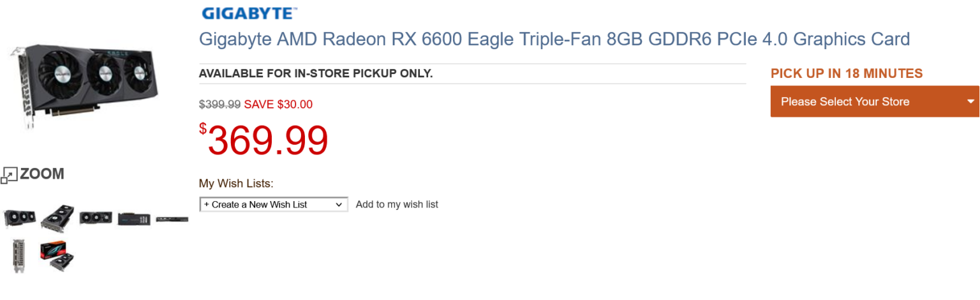Show the thin side edge view thumbnail
This screenshot has height=300, width=980.
point(172,220)
